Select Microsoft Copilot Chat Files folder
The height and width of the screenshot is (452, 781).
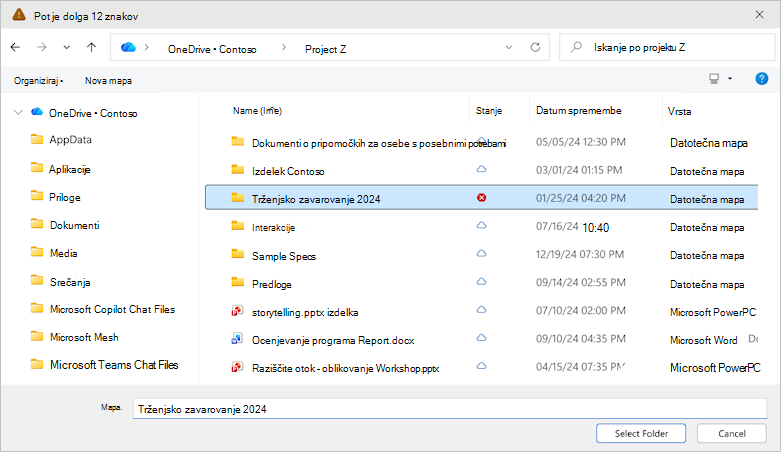coord(112,309)
